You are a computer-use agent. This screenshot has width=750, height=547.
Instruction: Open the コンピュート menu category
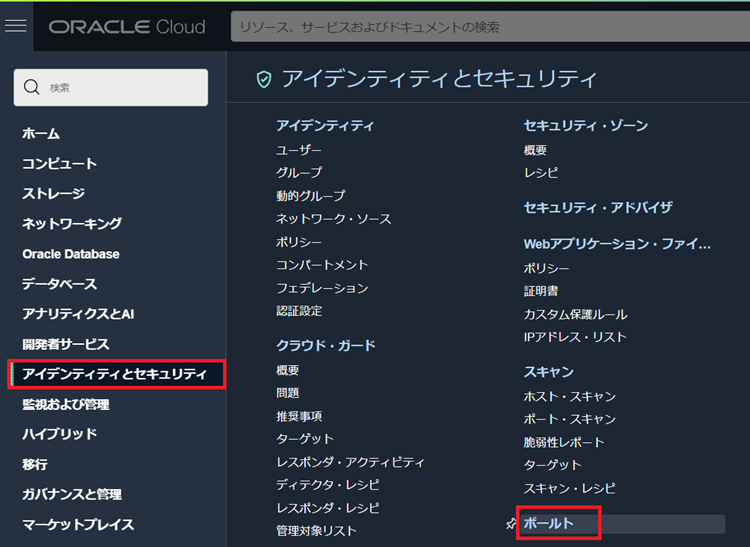coord(59,163)
